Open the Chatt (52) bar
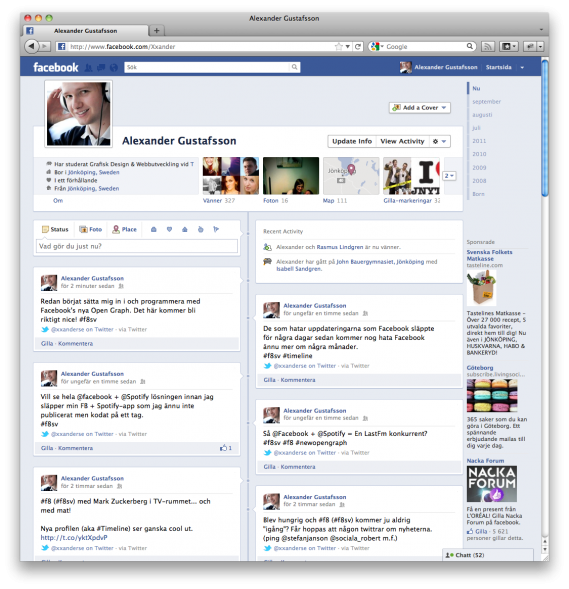Viewport: 569px width, 589px height. point(487,555)
